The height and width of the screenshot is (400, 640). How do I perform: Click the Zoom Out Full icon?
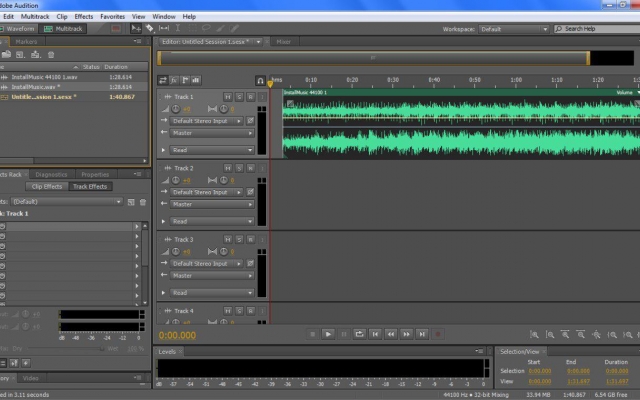pos(596,334)
